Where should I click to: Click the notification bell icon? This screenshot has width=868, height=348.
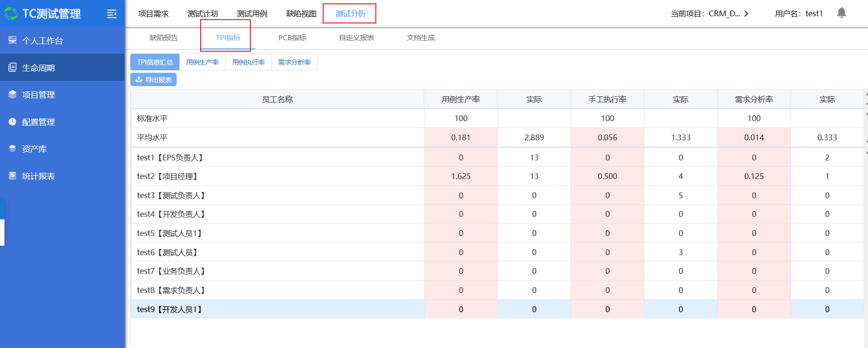point(841,13)
